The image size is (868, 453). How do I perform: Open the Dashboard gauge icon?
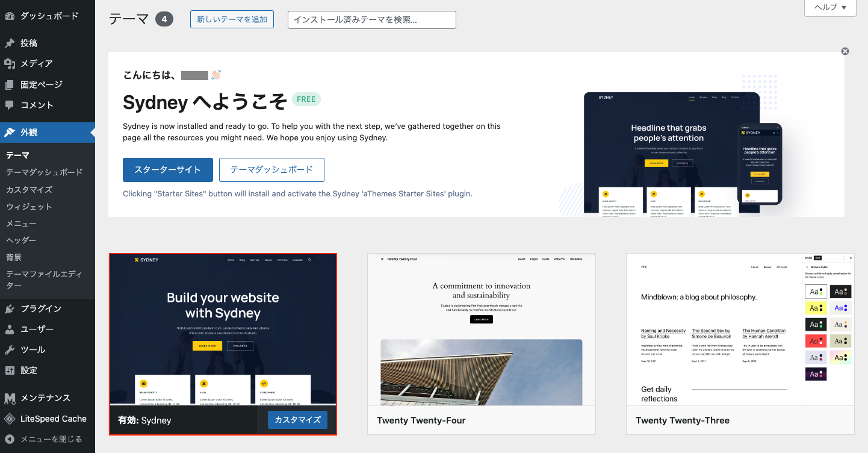click(x=10, y=16)
